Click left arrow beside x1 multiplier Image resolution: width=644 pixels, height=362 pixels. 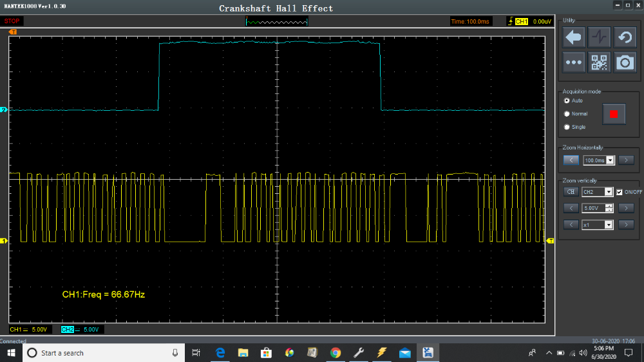pyautogui.click(x=571, y=225)
